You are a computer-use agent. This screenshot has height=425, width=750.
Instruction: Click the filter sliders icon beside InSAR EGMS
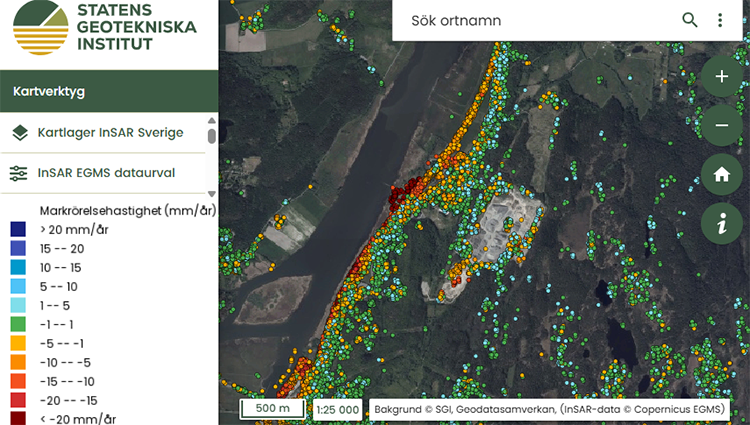point(19,173)
